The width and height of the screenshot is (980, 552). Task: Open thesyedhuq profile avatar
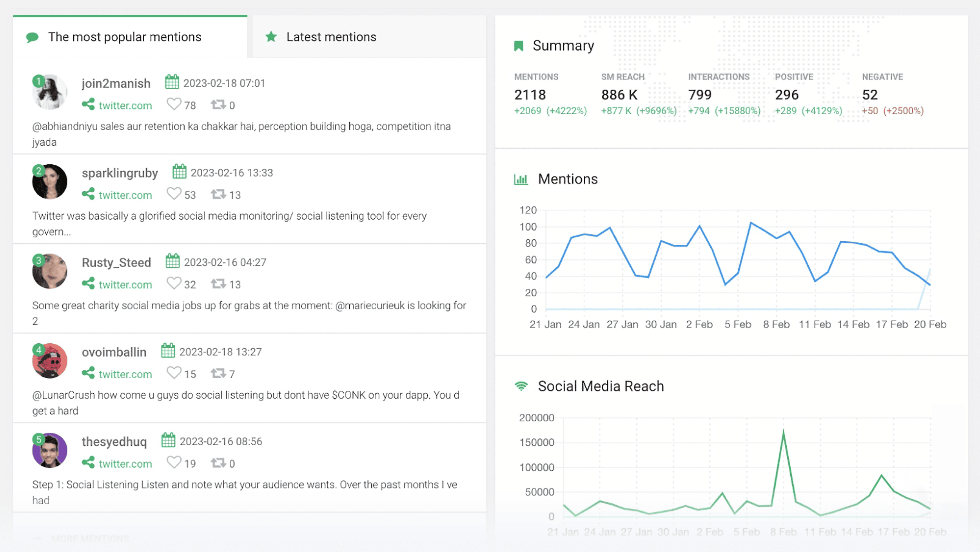pos(50,450)
